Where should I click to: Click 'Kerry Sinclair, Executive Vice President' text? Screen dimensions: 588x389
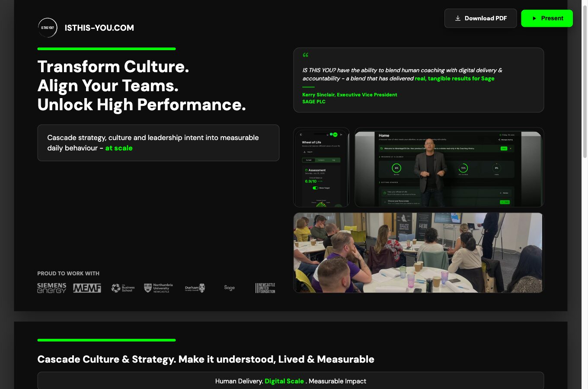pyautogui.click(x=350, y=95)
